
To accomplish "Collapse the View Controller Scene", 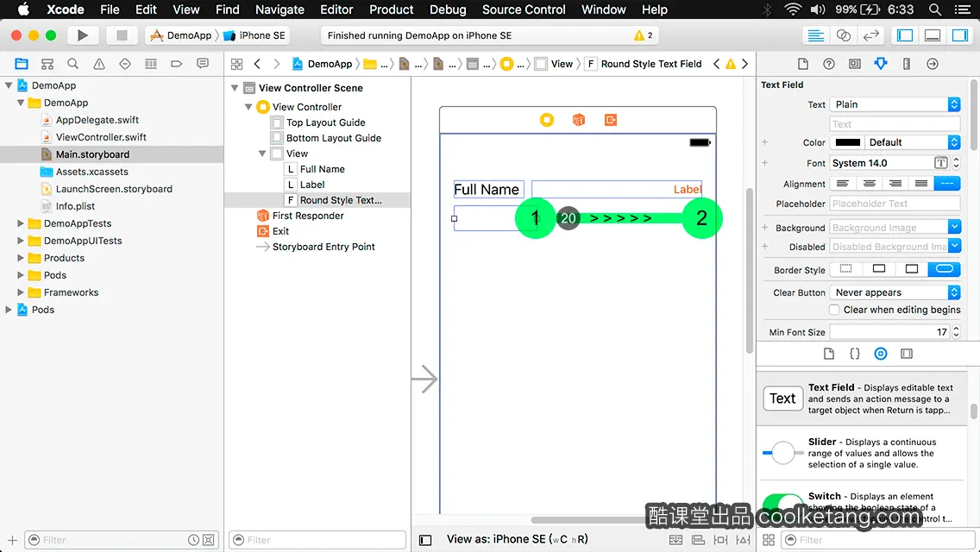I will 235,88.
